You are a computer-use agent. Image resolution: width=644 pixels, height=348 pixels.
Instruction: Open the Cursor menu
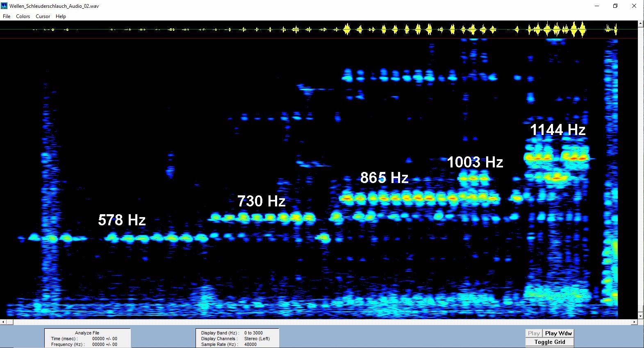[43, 16]
